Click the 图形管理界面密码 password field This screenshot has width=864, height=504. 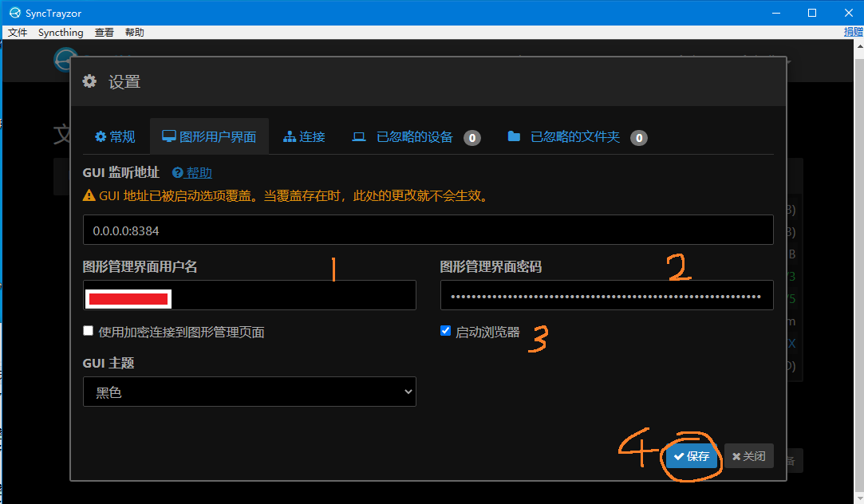(606, 295)
